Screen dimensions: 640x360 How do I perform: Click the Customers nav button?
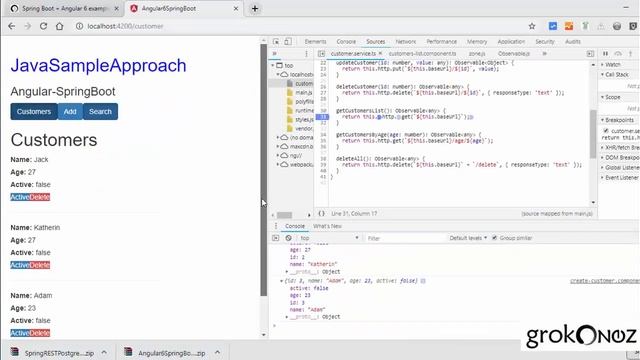pos(34,111)
